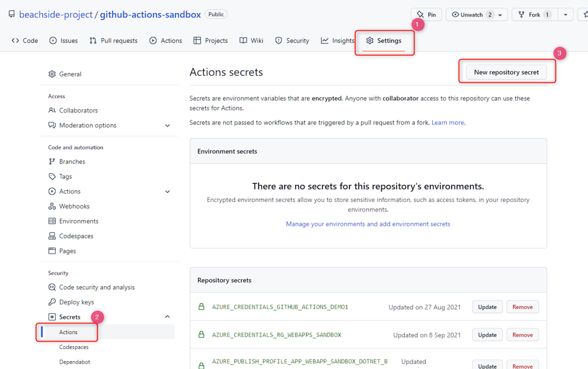Click the Settings gear icon
588x369 pixels.
(370, 41)
